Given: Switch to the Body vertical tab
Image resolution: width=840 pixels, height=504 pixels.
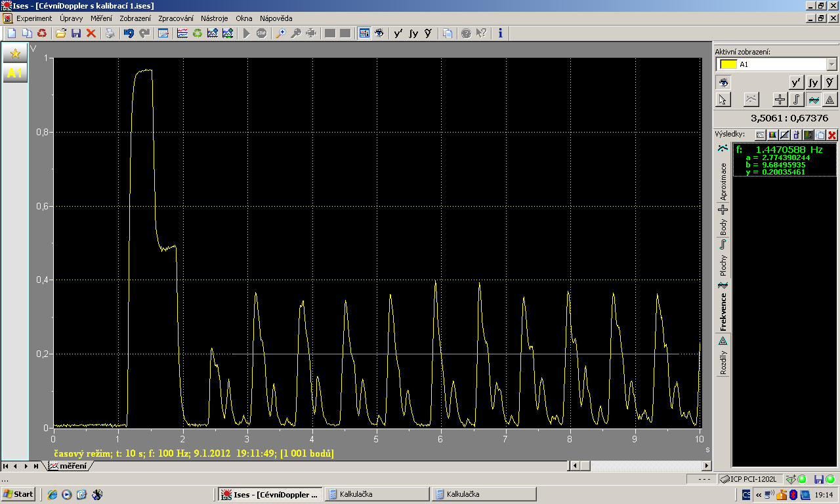Looking at the screenshot, I should (723, 220).
